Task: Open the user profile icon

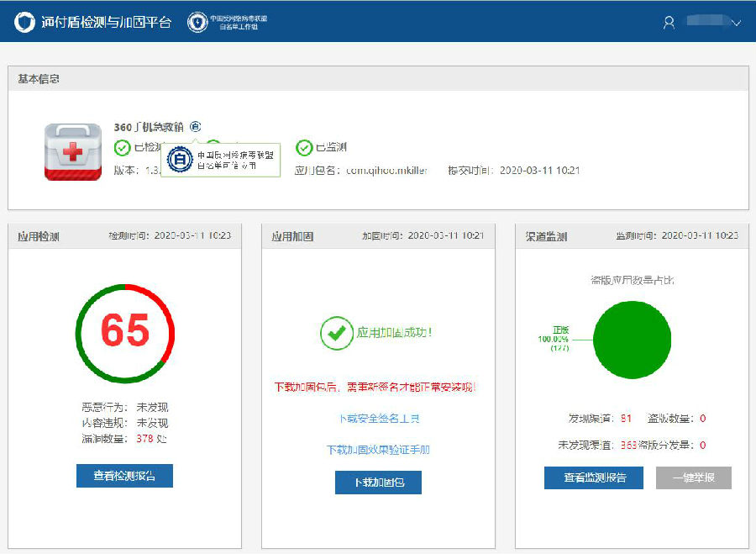Action: point(669,23)
